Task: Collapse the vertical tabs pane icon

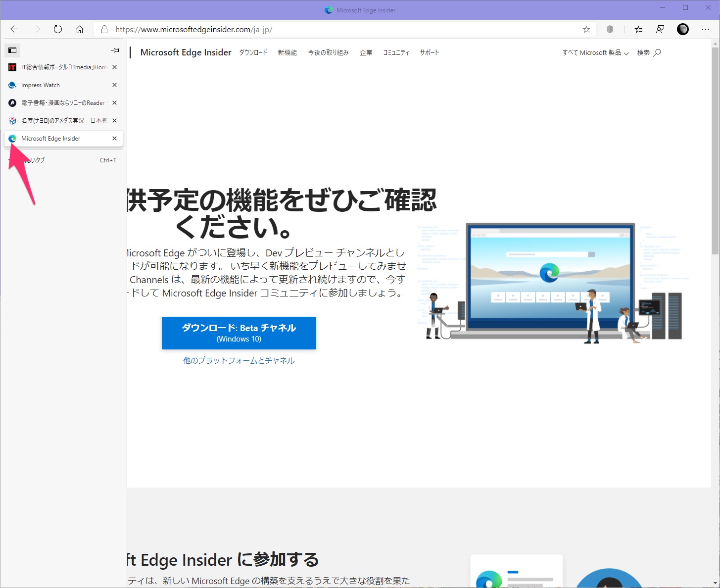Action: [12, 50]
